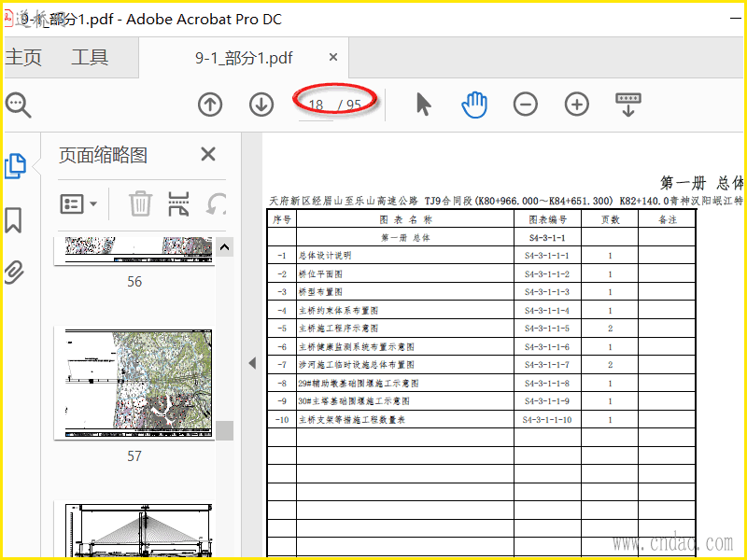Choose the selection arrow tool
The width and height of the screenshot is (747, 560).
tap(423, 105)
